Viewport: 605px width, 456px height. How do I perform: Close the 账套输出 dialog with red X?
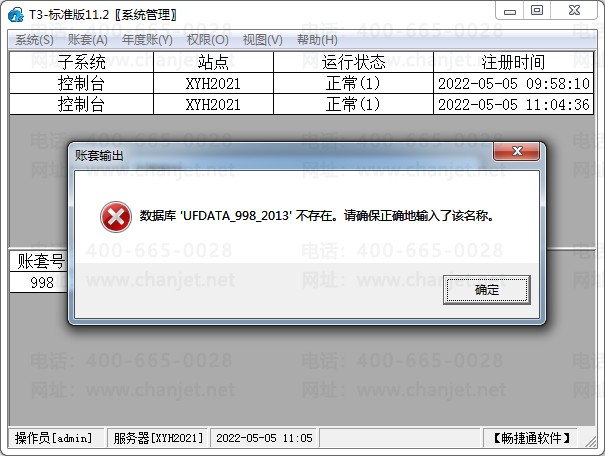tap(517, 151)
